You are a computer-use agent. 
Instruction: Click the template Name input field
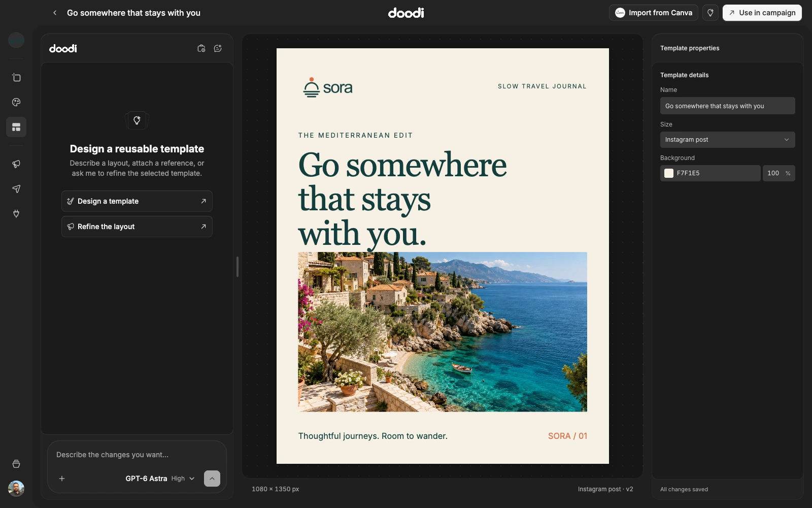[x=728, y=106]
